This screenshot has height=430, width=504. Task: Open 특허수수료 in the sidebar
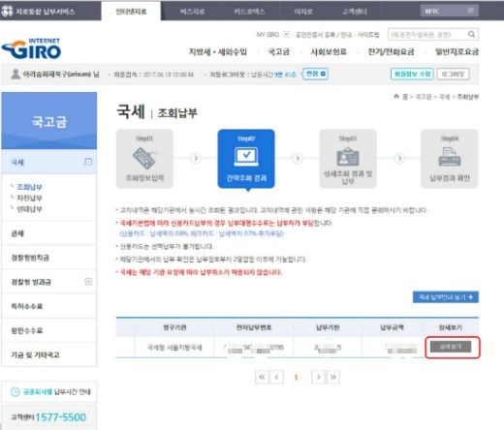click(49, 306)
